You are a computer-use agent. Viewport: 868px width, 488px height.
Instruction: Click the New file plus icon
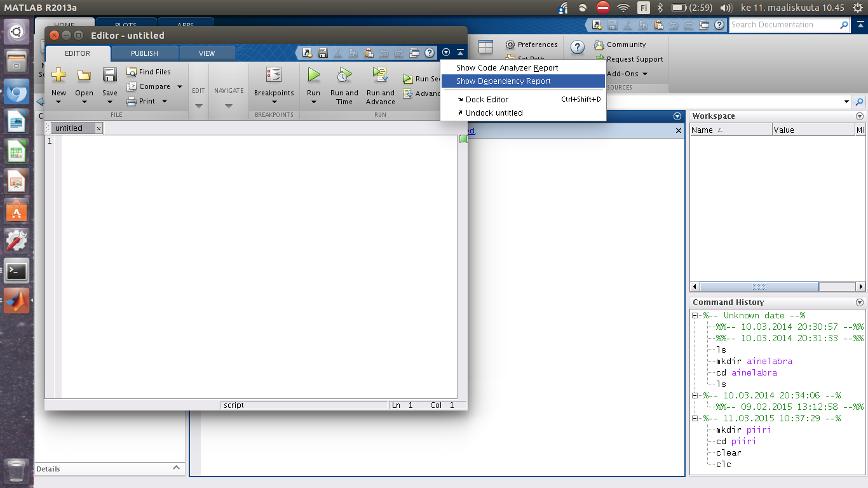[58, 76]
